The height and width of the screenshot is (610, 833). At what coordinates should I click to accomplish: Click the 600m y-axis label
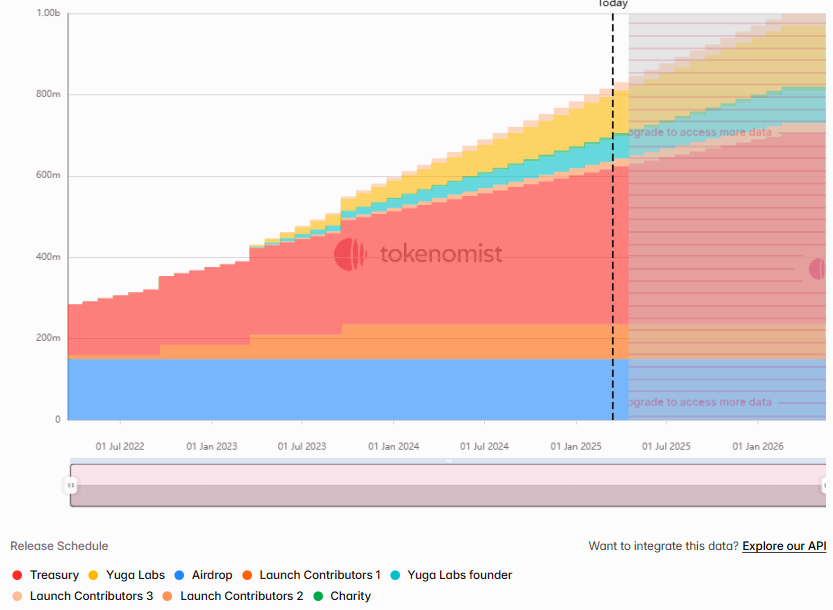click(x=49, y=176)
